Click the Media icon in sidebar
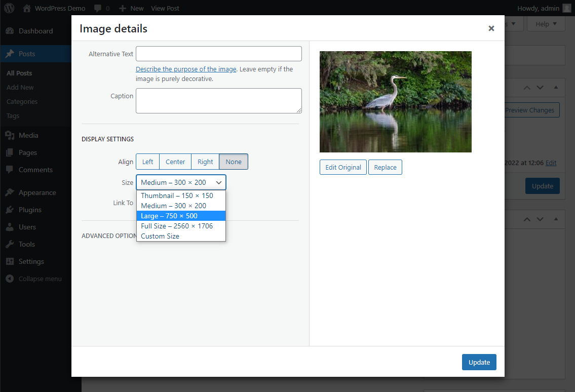 [x=10, y=135]
